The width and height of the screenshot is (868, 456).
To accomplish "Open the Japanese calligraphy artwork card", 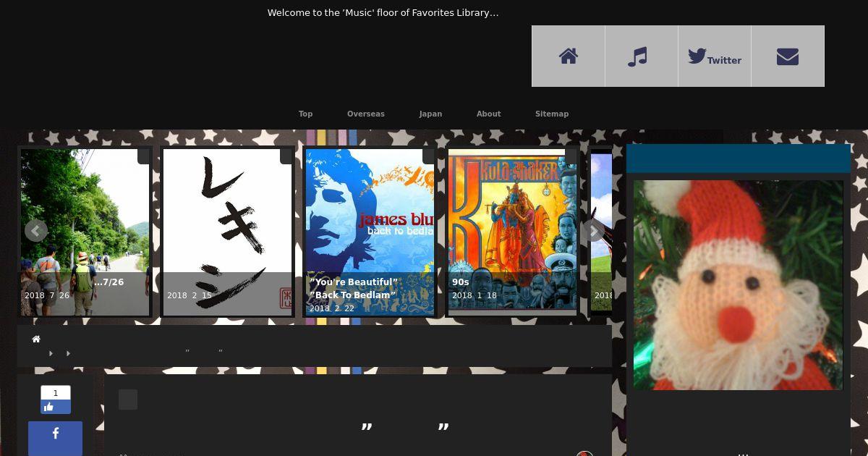I will tap(227, 232).
